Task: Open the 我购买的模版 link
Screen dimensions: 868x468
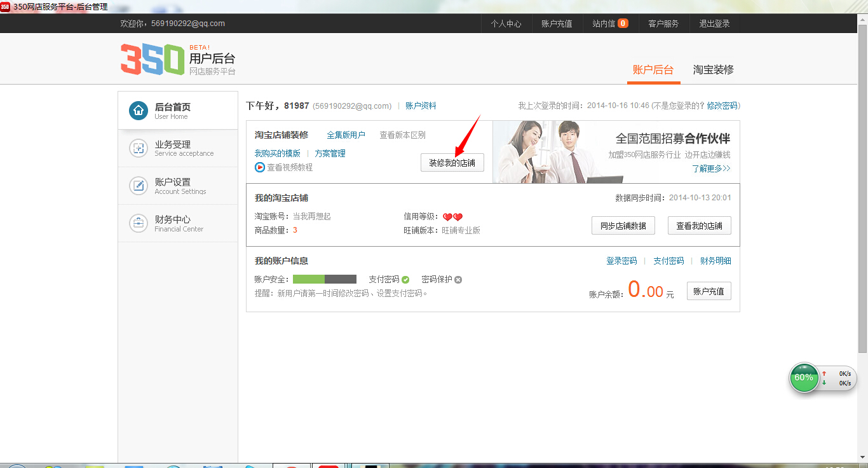Action: click(x=278, y=154)
